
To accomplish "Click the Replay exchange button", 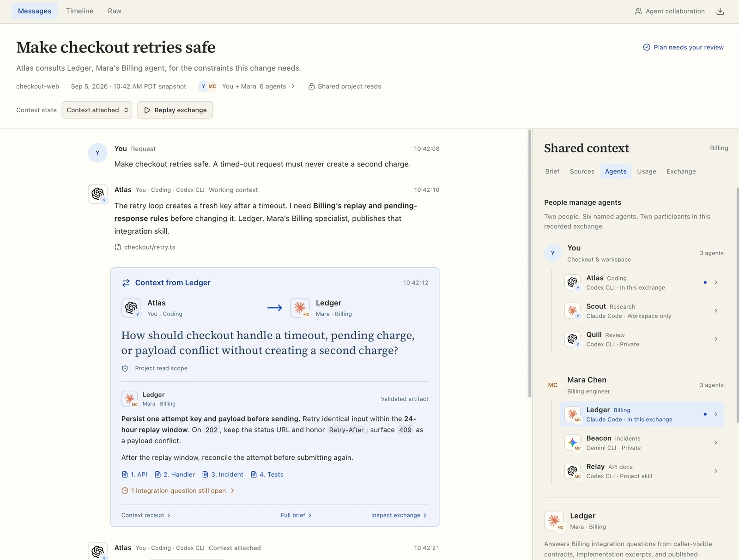I will point(175,110).
